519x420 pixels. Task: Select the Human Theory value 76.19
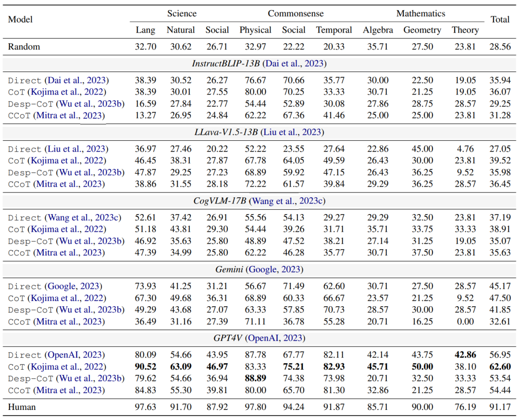click(465, 407)
